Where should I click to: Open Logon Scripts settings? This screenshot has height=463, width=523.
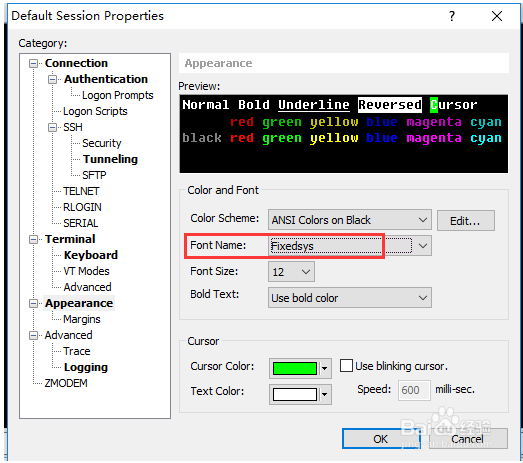pyautogui.click(x=95, y=111)
